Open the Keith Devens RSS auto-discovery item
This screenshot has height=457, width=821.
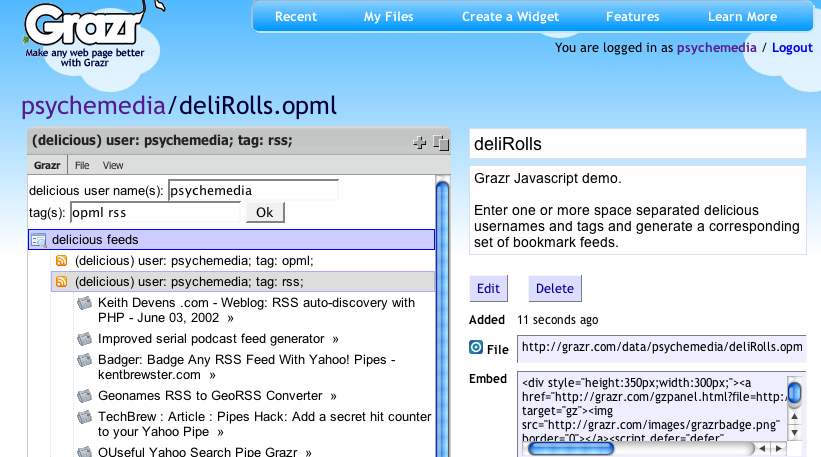[x=256, y=310]
